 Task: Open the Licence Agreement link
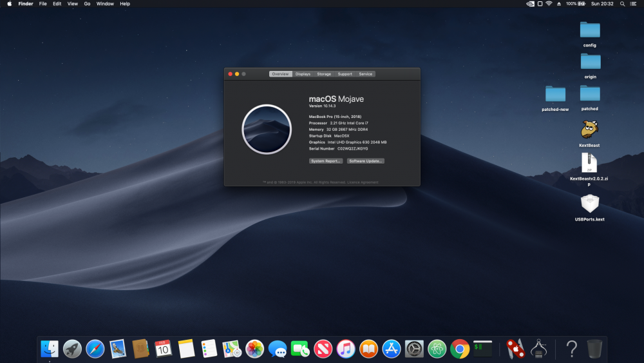[363, 182]
